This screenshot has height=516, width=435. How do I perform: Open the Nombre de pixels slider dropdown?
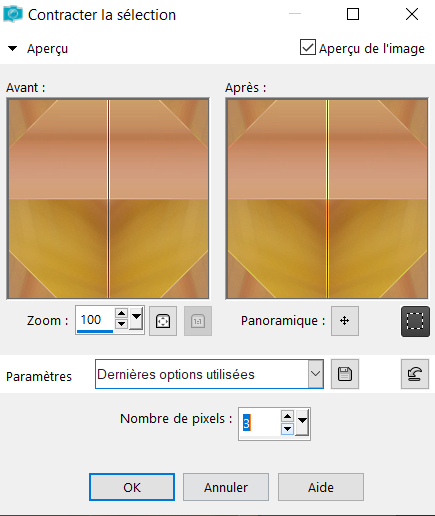pyautogui.click(x=302, y=422)
